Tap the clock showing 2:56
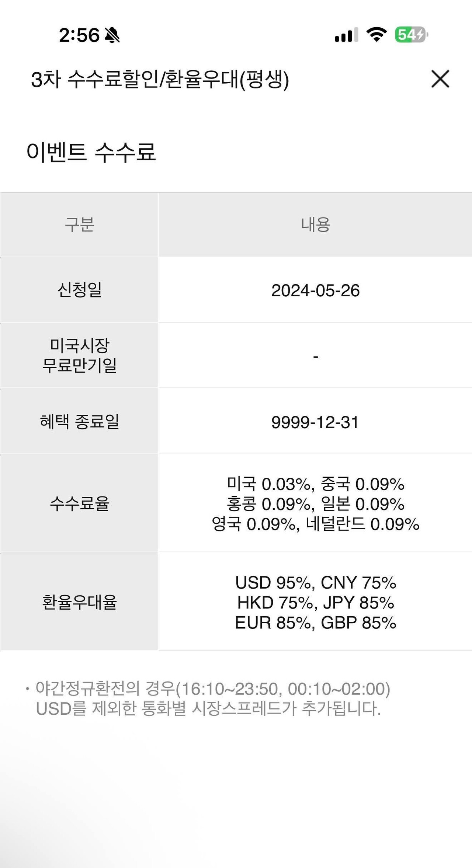The image size is (472, 868). pos(79,34)
